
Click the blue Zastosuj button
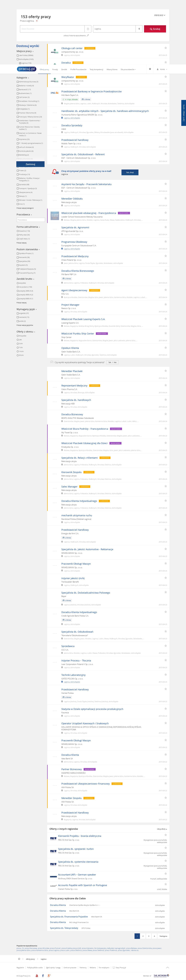pyautogui.click(x=30, y=164)
